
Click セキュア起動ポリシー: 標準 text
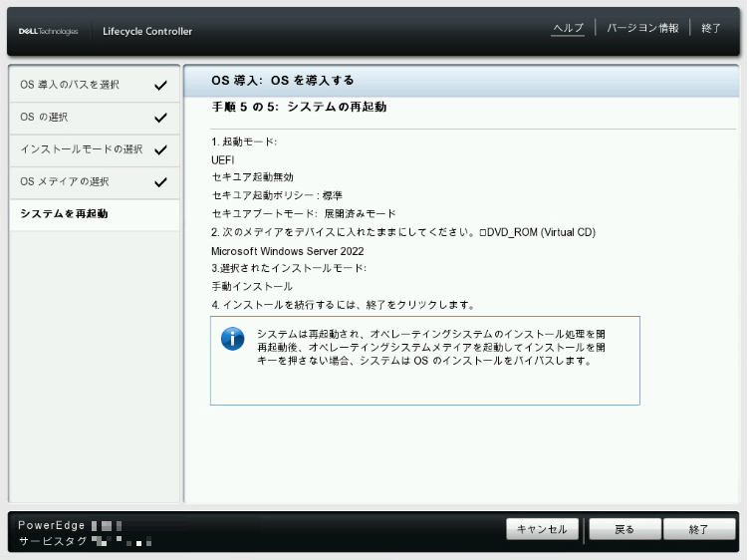click(x=278, y=195)
